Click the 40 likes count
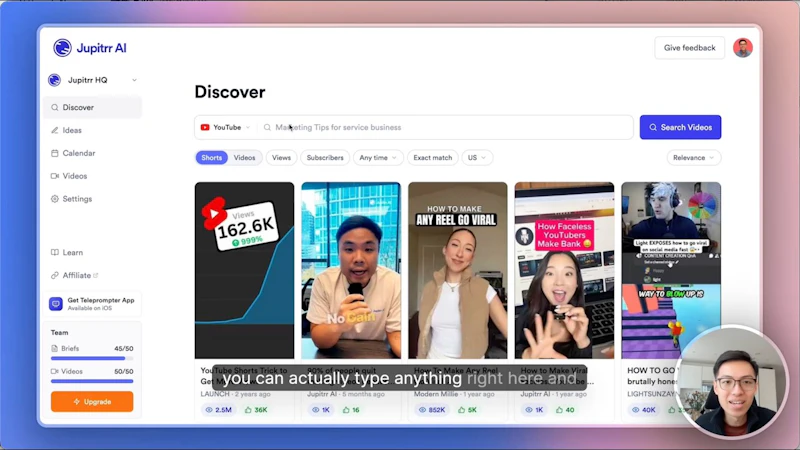Image resolution: width=800 pixels, height=450 pixels. 565,410
